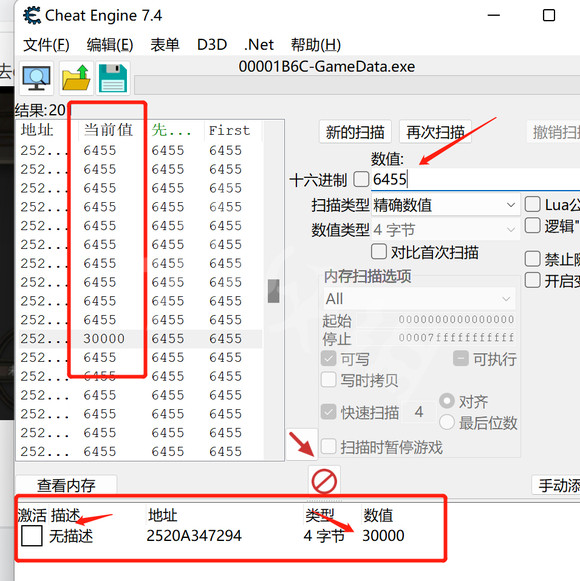Click the red arrow add-address icon
Viewport: 580px width, 581px height.
click(x=302, y=444)
